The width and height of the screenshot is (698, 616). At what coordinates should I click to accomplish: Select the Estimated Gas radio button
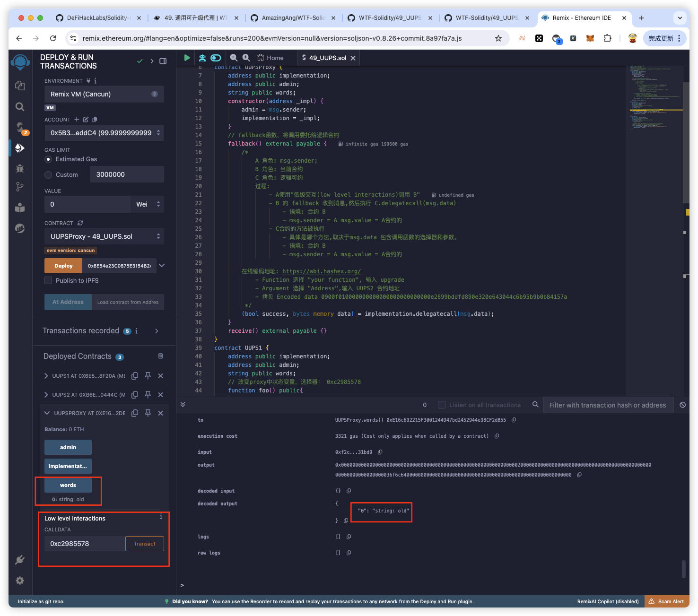tap(48, 159)
